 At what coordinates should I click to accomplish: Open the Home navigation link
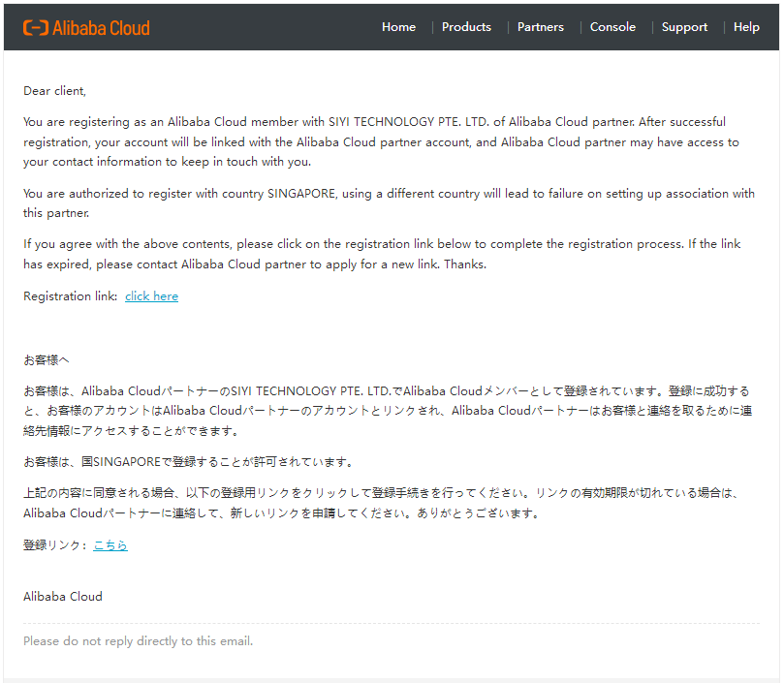pyautogui.click(x=398, y=27)
